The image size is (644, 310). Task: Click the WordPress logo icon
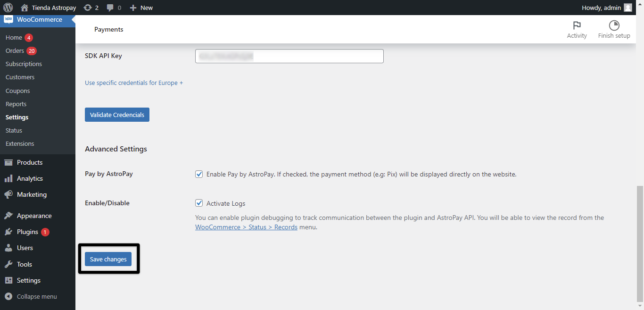(8, 8)
